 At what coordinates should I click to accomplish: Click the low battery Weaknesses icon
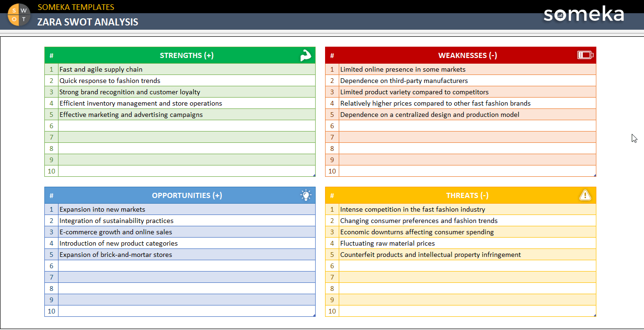[585, 55]
